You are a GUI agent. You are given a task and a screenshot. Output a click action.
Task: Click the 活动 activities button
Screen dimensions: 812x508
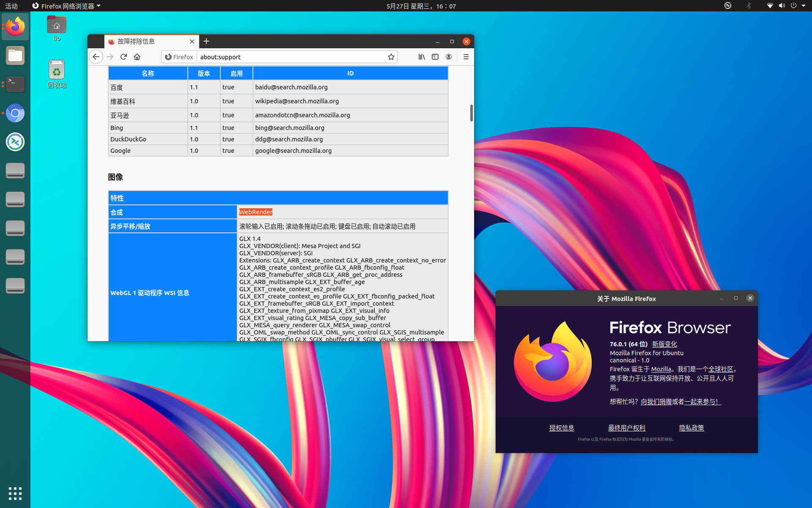click(x=11, y=6)
